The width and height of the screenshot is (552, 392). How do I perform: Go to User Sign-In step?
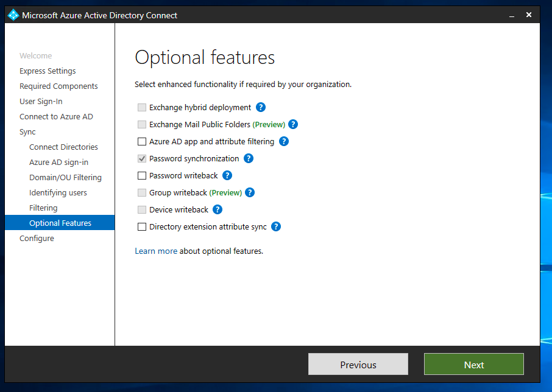coord(41,101)
